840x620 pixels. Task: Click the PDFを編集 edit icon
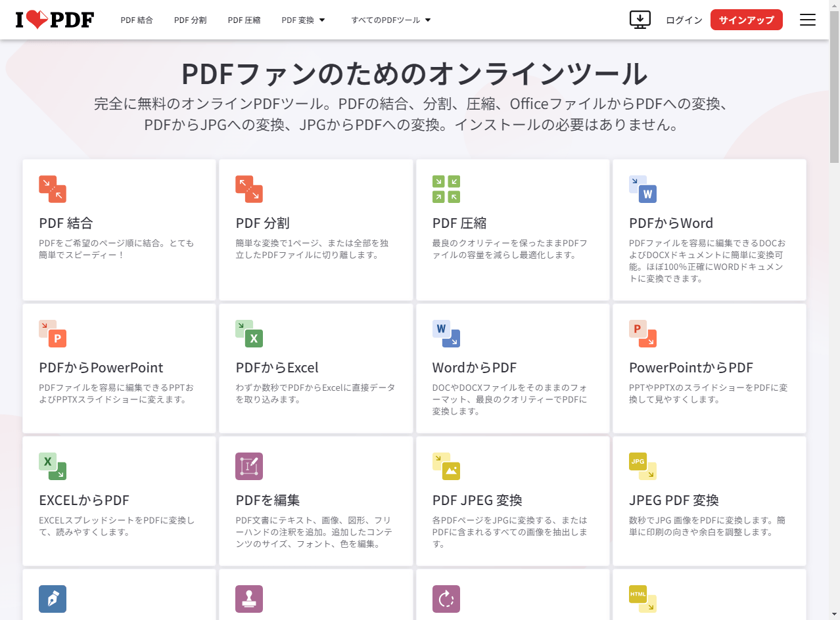249,466
